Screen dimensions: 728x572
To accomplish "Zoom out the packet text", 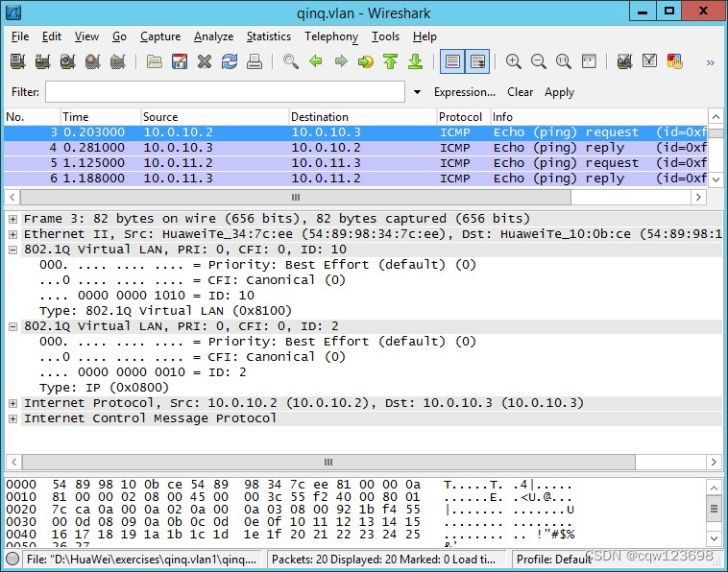I will pos(539,61).
